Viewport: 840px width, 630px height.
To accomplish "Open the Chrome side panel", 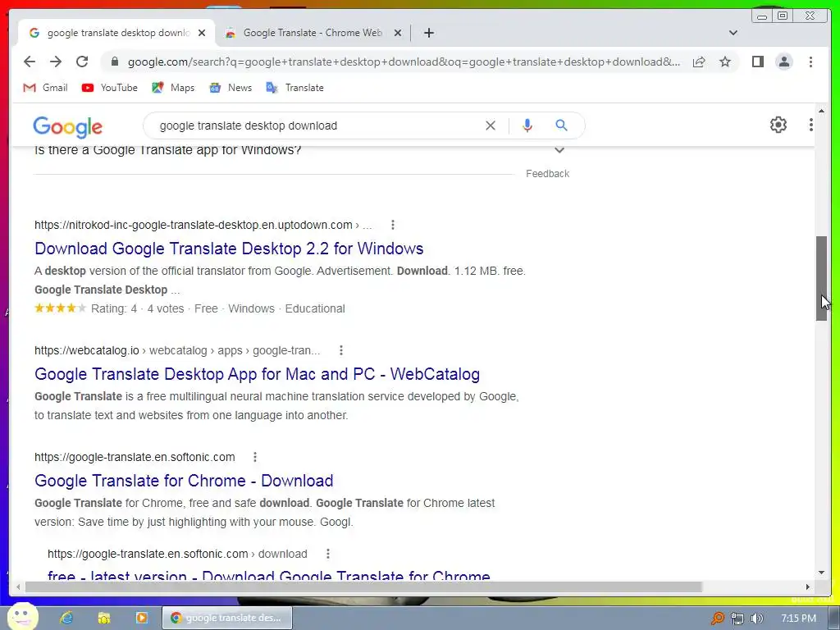I will tap(757, 62).
